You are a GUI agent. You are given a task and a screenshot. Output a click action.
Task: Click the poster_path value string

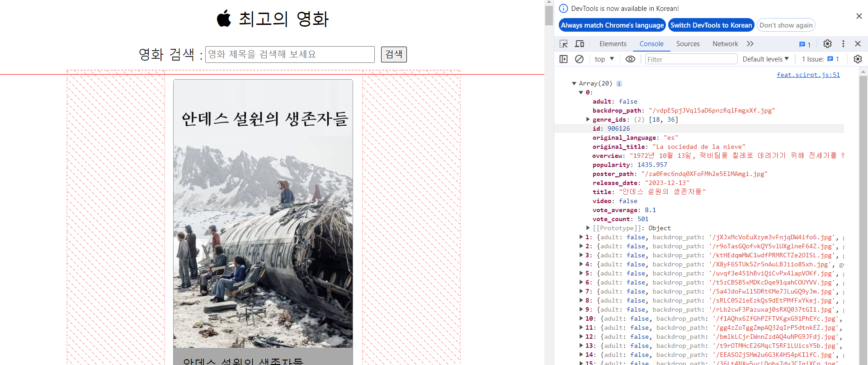click(704, 174)
